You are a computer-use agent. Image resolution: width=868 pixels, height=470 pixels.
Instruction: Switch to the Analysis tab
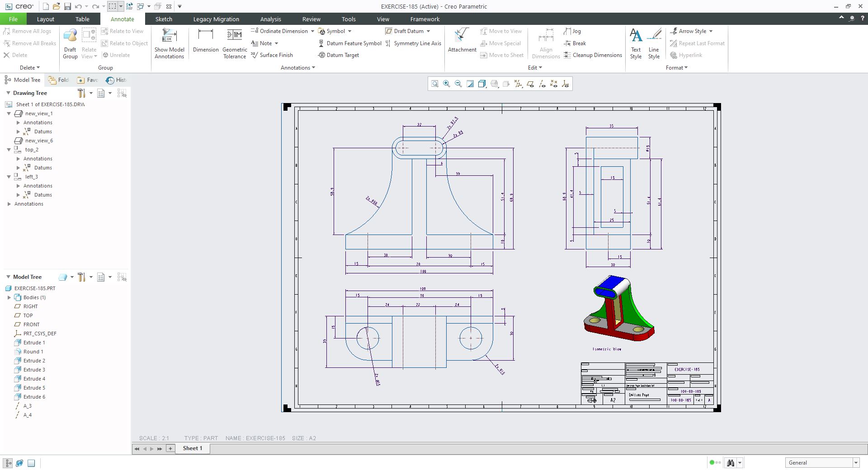tap(270, 19)
